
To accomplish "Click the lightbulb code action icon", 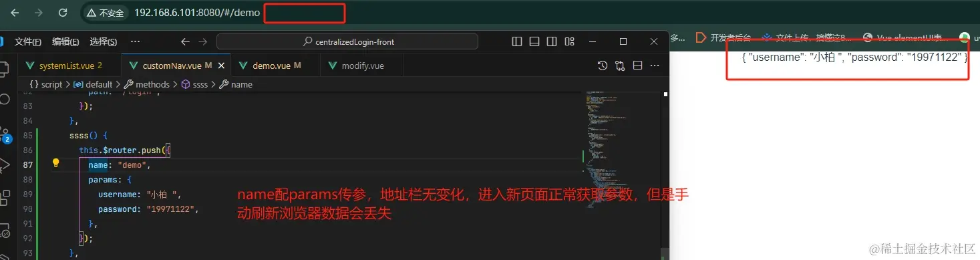I will (x=56, y=163).
